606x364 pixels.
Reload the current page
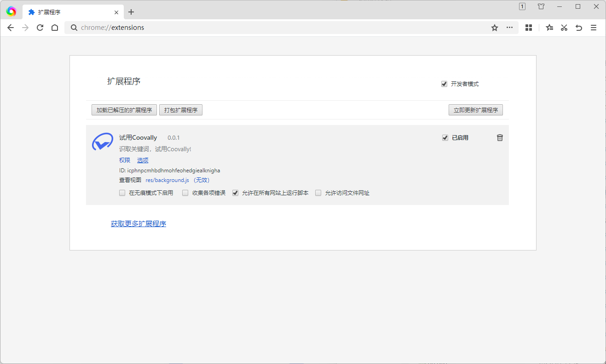40,28
